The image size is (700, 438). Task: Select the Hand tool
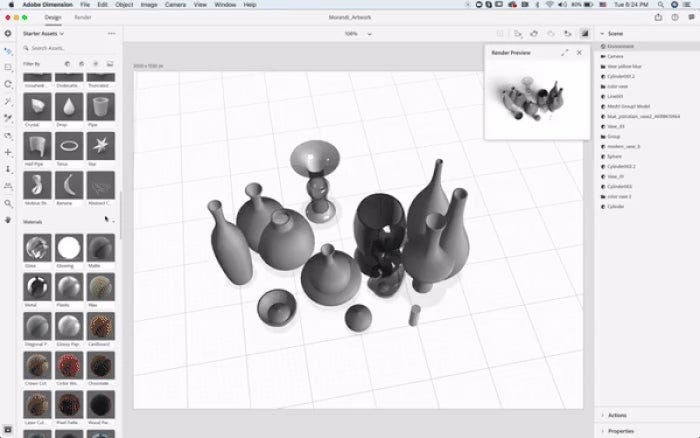(8, 220)
